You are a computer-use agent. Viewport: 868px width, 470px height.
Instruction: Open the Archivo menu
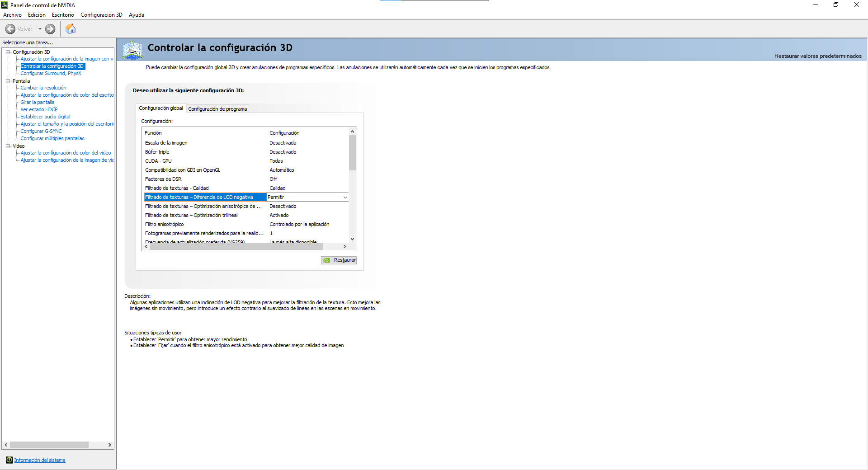[x=12, y=15]
